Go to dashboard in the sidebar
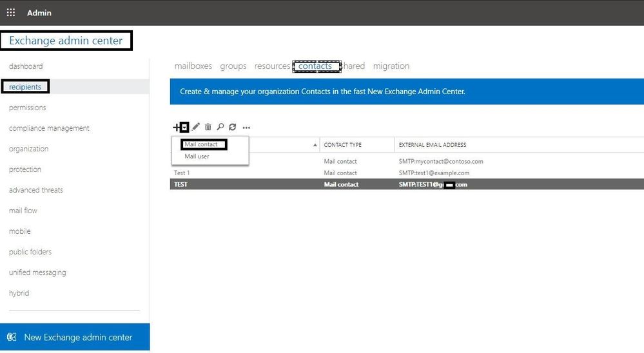 point(26,66)
